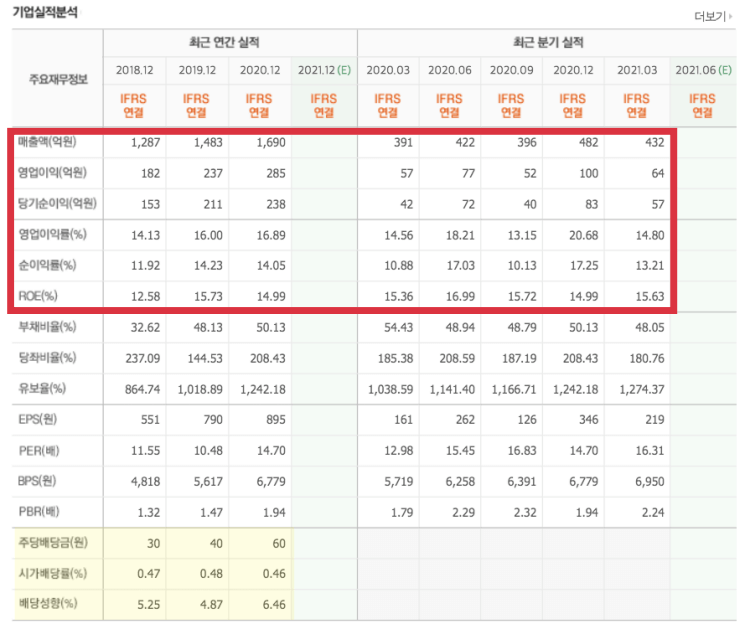This screenshot has height=629, width=750.
Task: Click the BPS(원) row label
Action: point(37,481)
